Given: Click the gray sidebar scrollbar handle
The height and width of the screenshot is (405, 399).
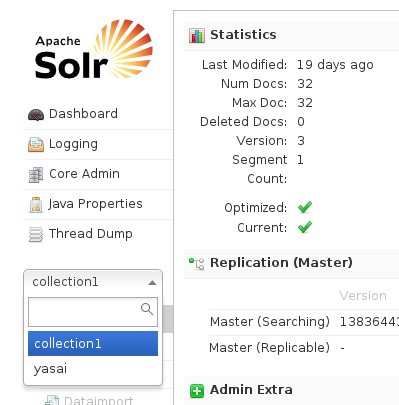Looking at the screenshot, I should 168,319.
